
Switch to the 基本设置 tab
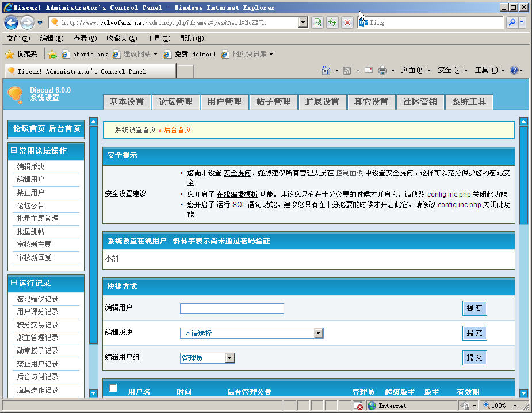pos(127,102)
